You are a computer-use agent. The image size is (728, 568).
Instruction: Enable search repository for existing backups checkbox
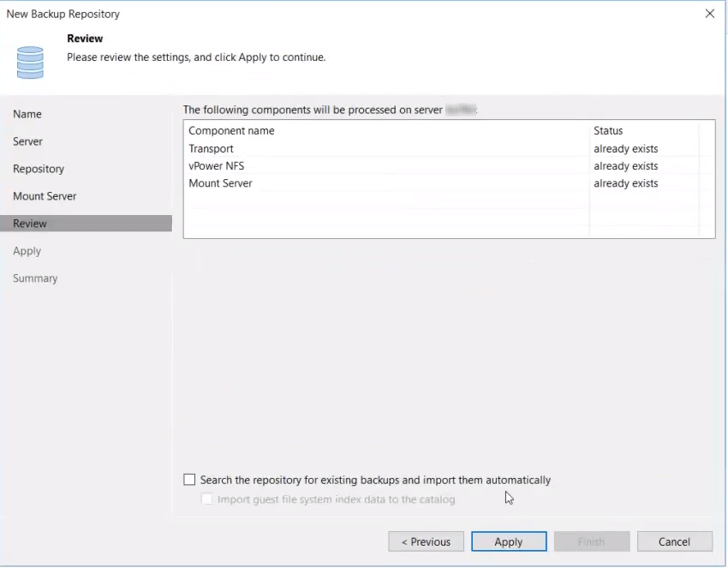click(x=190, y=480)
